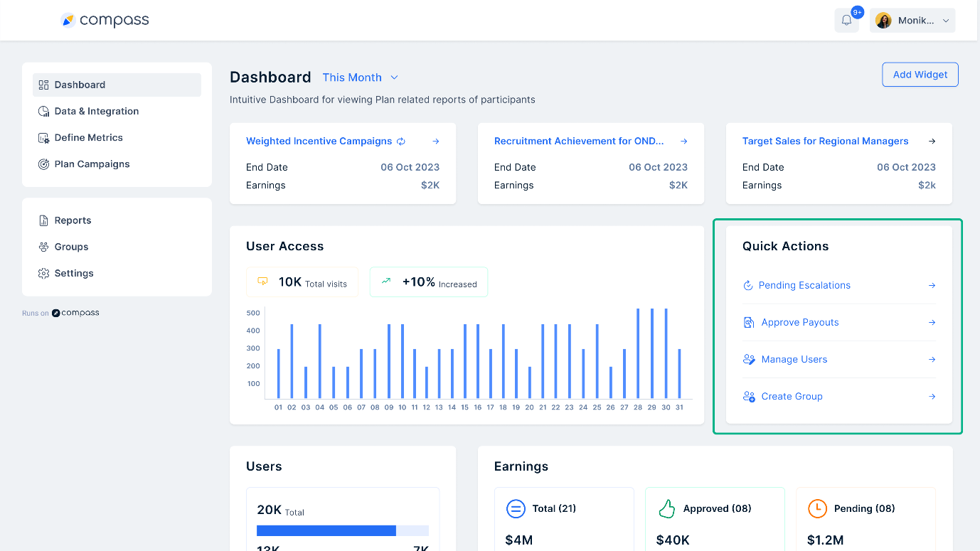Click the Add Widget button
This screenshot has width=980, height=551.
pos(920,75)
